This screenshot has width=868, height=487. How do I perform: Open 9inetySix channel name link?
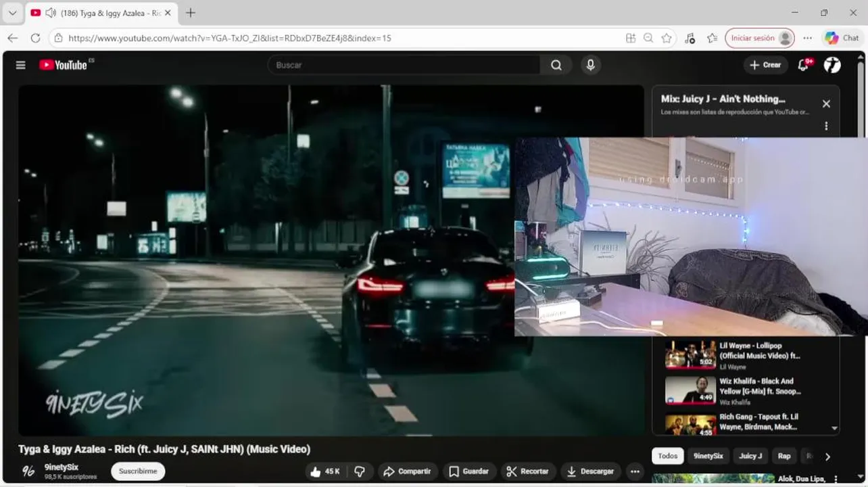point(62,467)
